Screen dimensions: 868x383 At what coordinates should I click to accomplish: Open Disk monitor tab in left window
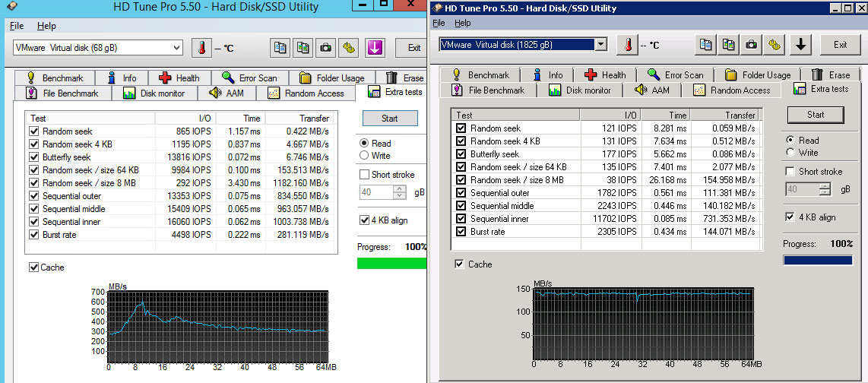click(156, 93)
